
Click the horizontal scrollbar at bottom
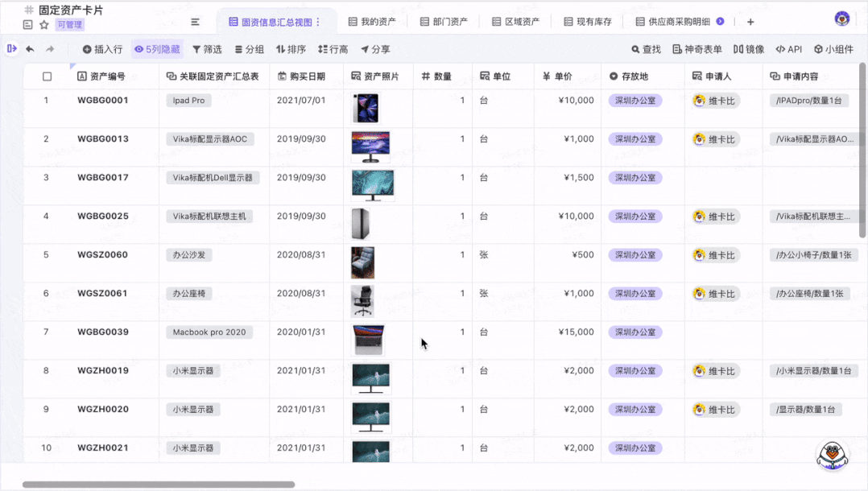pos(158,485)
